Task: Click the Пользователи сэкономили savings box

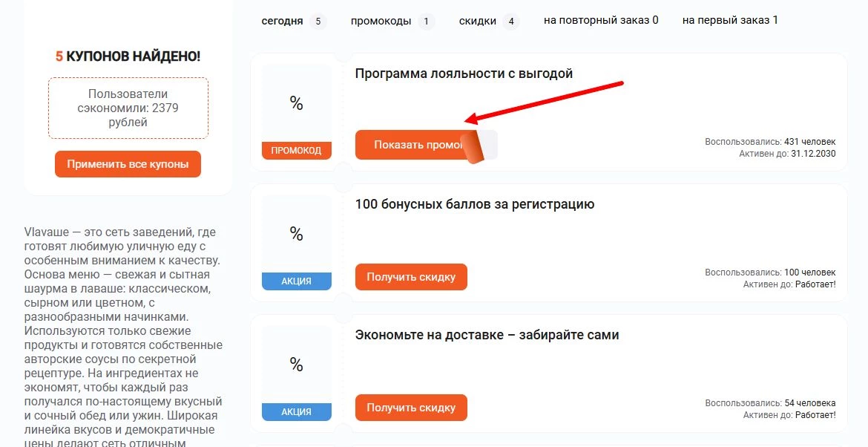Action: point(128,107)
